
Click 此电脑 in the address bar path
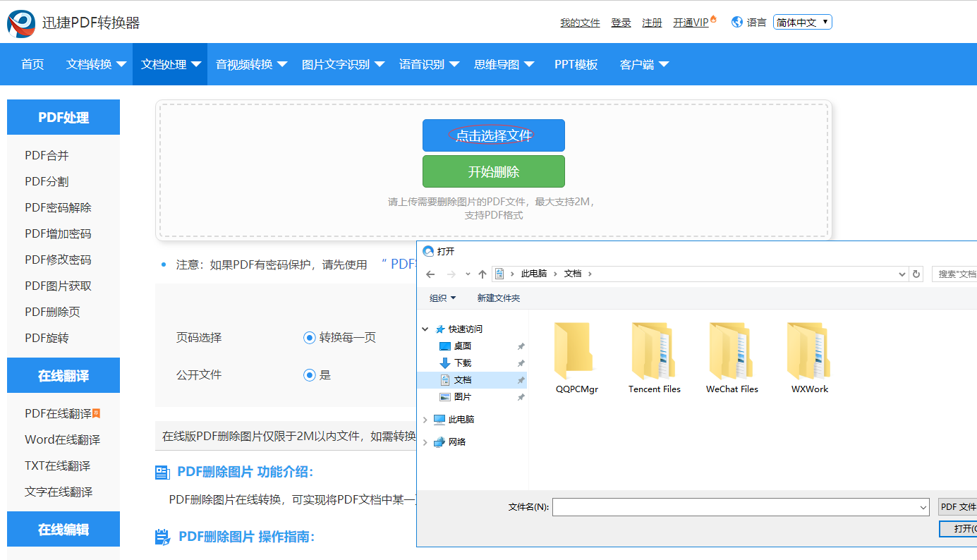point(533,274)
